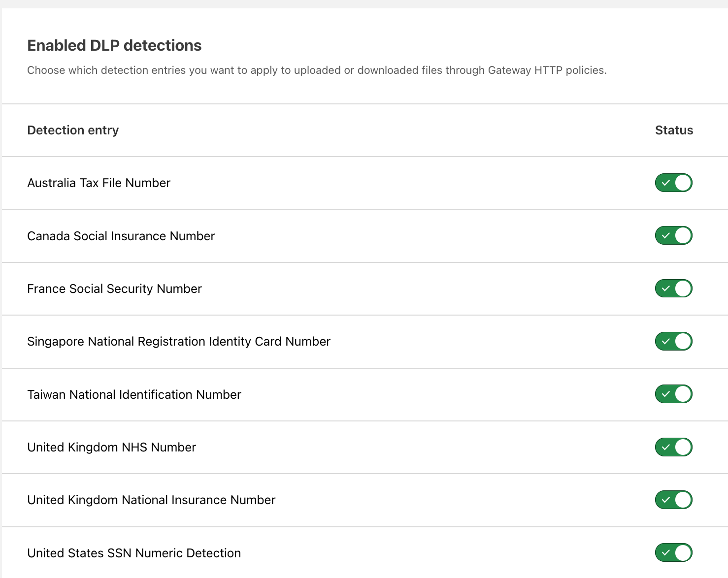Select the France Social Security Number row
The height and width of the screenshot is (578, 728).
(x=114, y=289)
